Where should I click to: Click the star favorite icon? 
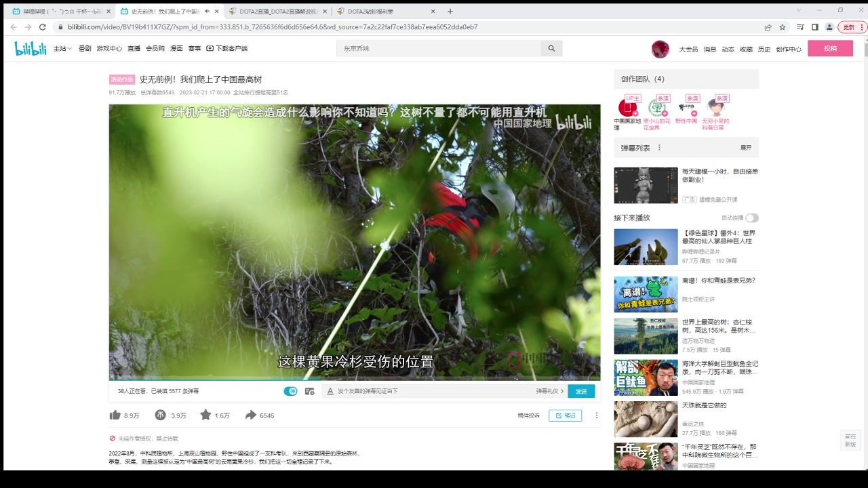pos(205,415)
